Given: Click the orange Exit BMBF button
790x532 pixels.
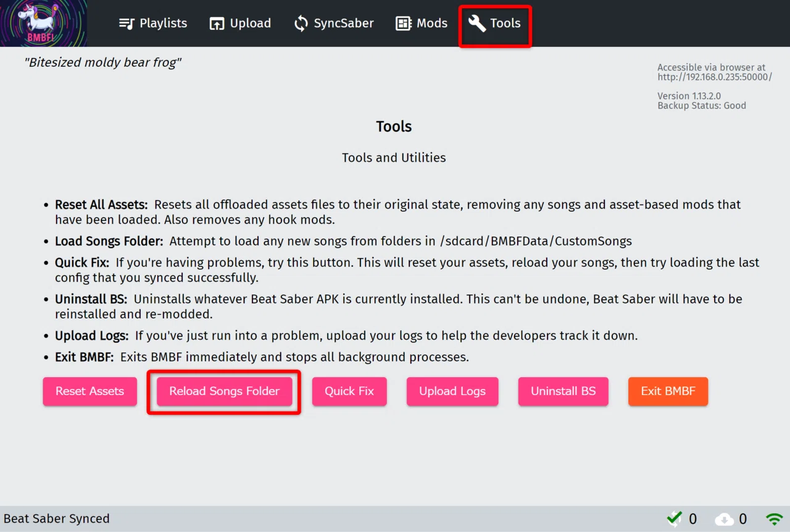Looking at the screenshot, I should (x=668, y=391).
